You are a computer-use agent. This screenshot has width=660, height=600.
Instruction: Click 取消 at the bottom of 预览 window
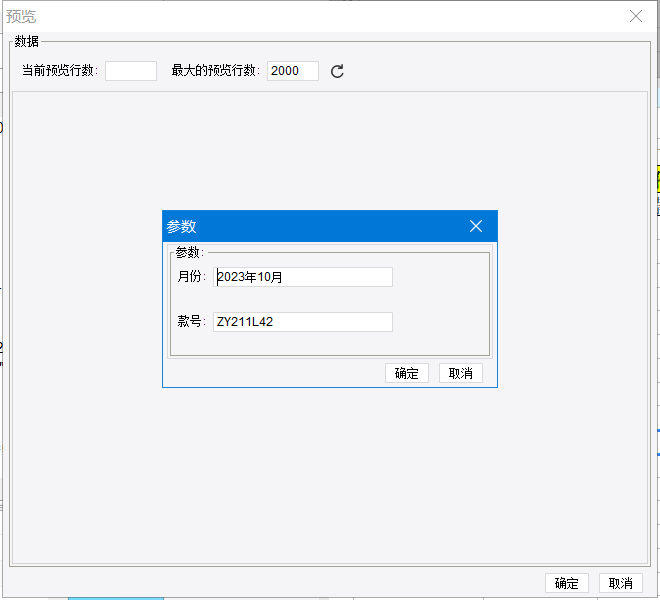pyautogui.click(x=621, y=583)
